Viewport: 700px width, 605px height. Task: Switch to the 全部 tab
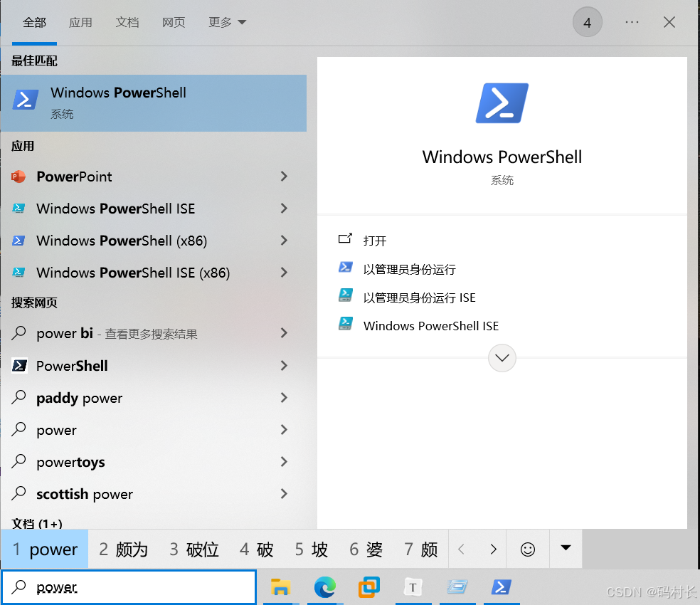[x=34, y=22]
